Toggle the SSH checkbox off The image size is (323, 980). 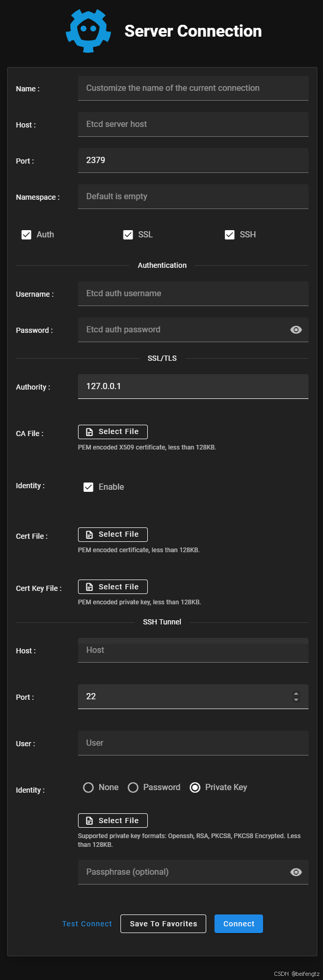(230, 235)
